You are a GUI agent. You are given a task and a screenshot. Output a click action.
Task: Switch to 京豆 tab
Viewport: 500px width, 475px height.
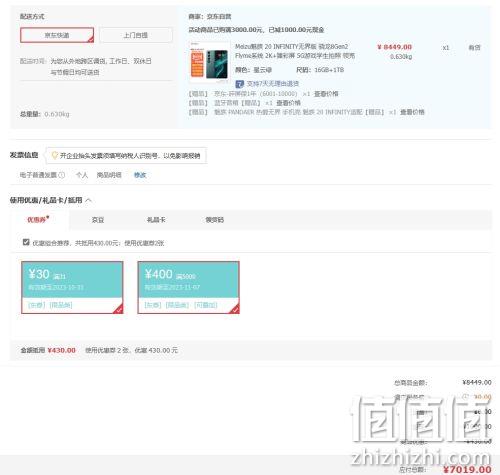click(x=98, y=220)
